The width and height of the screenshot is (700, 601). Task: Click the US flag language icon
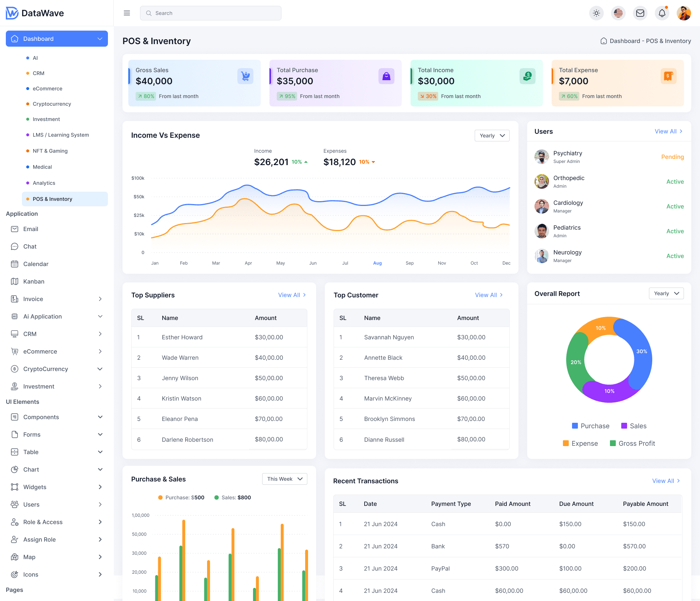click(618, 13)
